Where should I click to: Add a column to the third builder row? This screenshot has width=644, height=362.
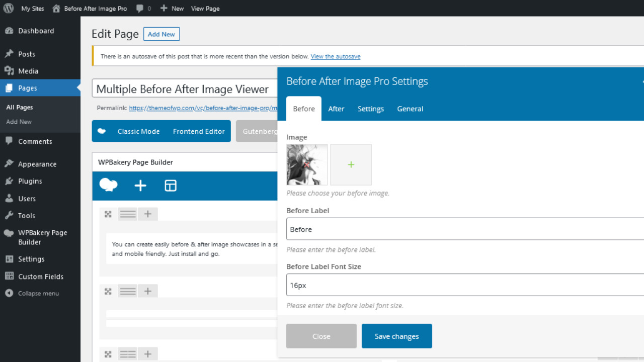[148, 354]
